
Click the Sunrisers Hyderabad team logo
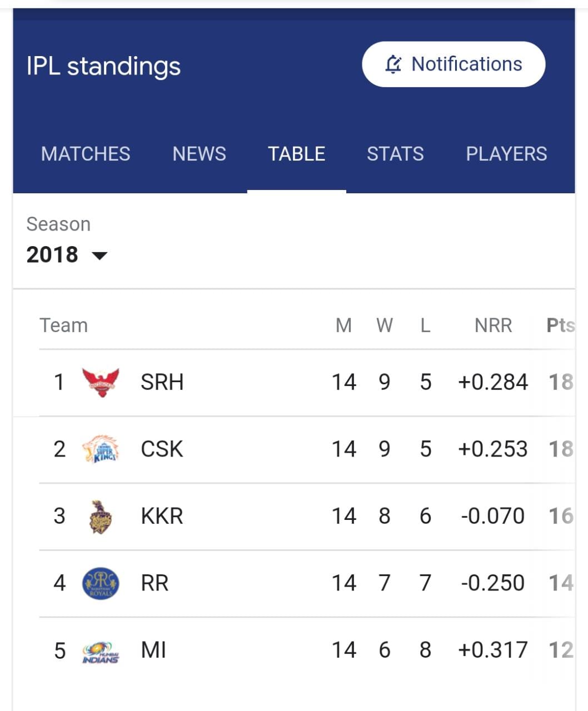[101, 382]
